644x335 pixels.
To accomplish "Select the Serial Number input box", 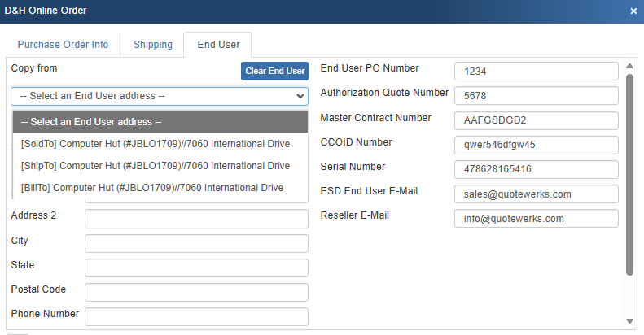I will coord(536,170).
